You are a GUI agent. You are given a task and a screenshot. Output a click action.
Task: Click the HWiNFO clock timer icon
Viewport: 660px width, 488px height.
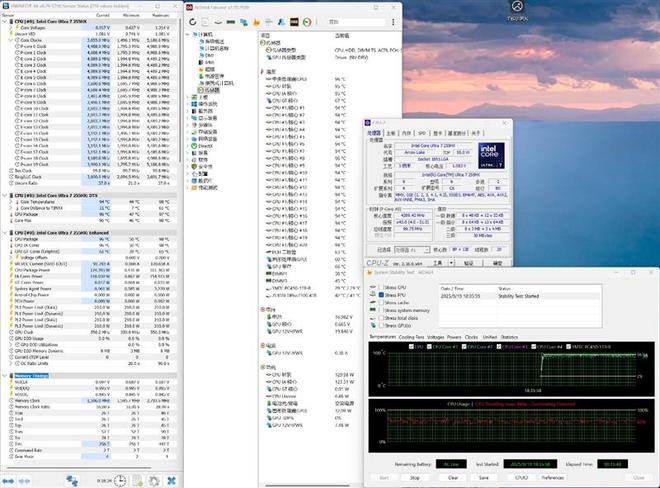point(121,480)
